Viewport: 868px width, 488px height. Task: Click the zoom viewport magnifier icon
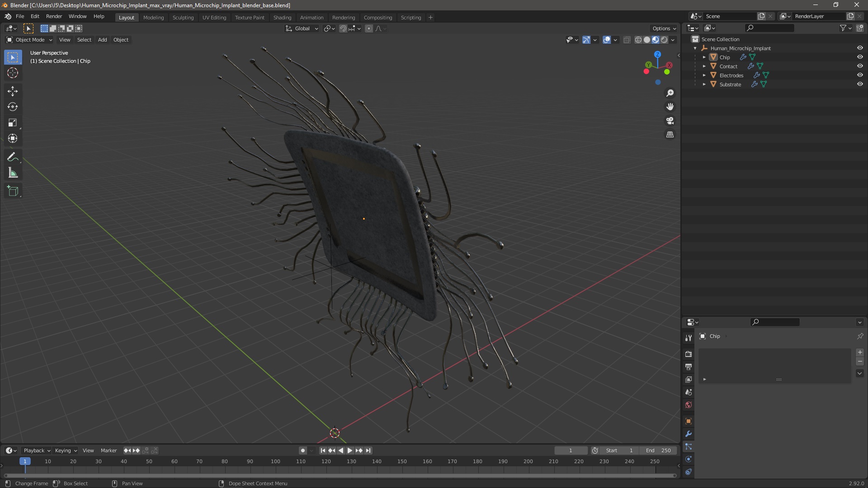pos(670,93)
